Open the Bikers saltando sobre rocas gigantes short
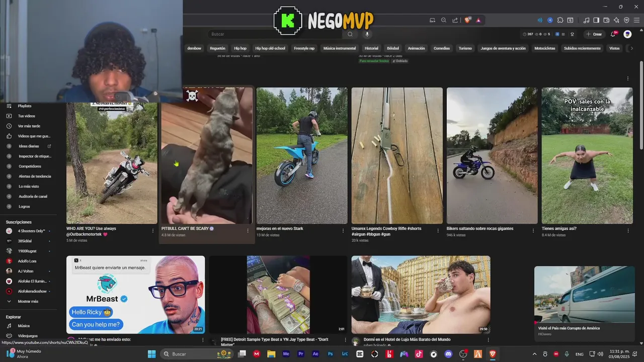This screenshot has width=644, height=362. 492,156
